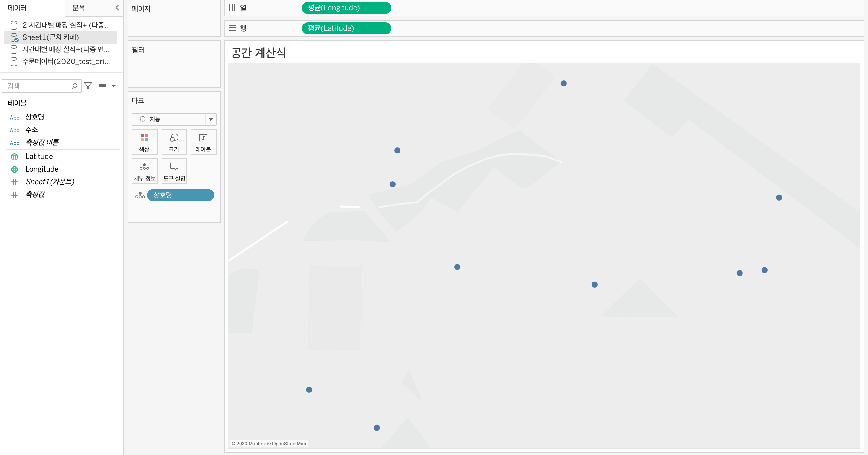Click the 필터 shelf label
The image size is (868, 455).
point(138,50)
